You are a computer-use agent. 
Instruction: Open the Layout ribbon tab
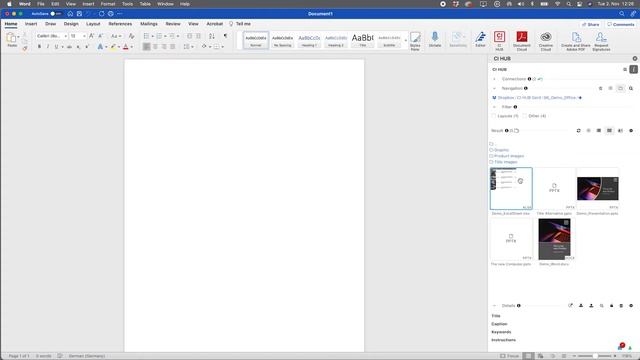point(93,24)
